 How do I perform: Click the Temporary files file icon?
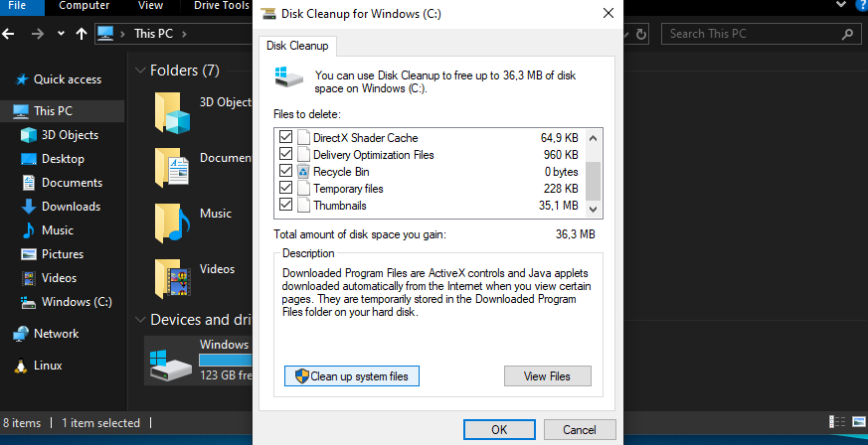[x=303, y=188]
